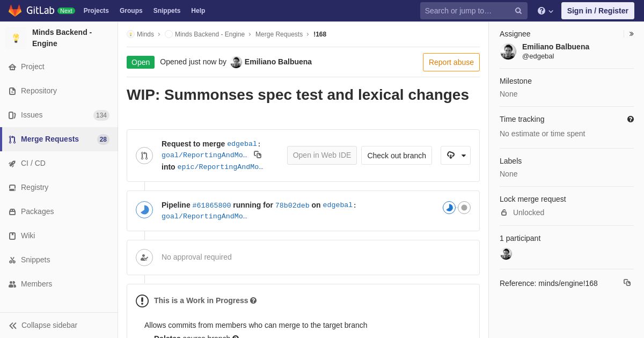Click the GitLab fox logo
644x338 pixels.
15,11
